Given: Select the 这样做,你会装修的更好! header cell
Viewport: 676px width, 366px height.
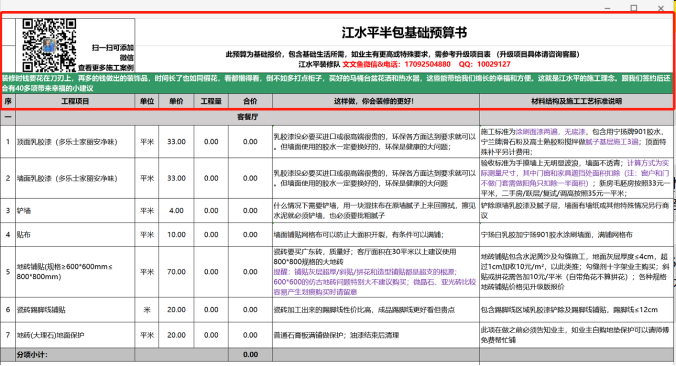Looking at the screenshot, I should (x=376, y=101).
